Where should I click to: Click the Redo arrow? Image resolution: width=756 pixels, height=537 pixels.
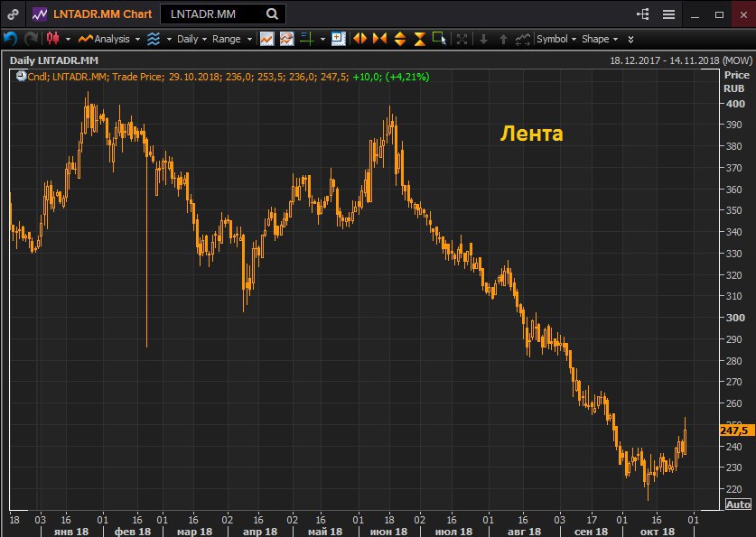point(31,39)
